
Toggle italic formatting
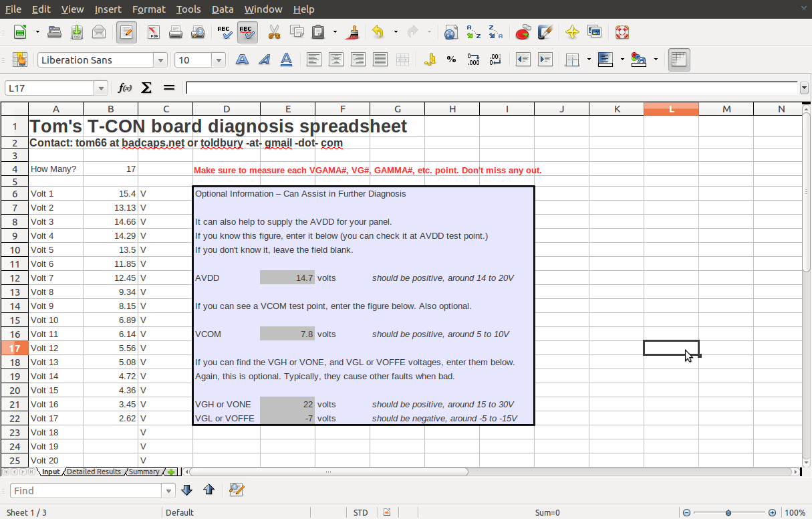(x=264, y=60)
